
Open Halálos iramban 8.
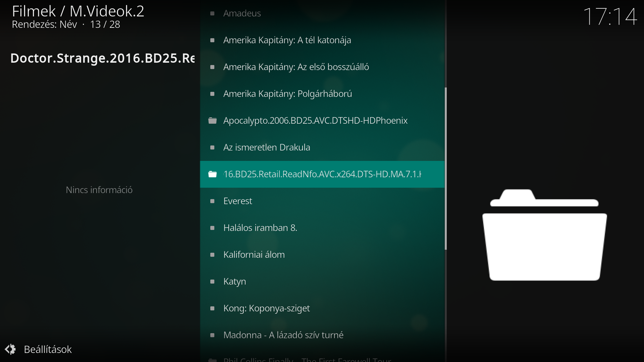(x=322, y=228)
